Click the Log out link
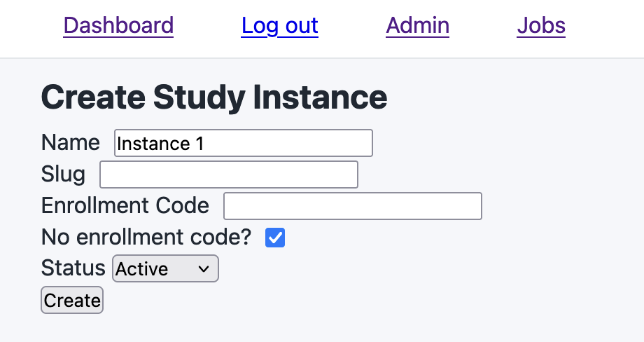 tap(279, 26)
